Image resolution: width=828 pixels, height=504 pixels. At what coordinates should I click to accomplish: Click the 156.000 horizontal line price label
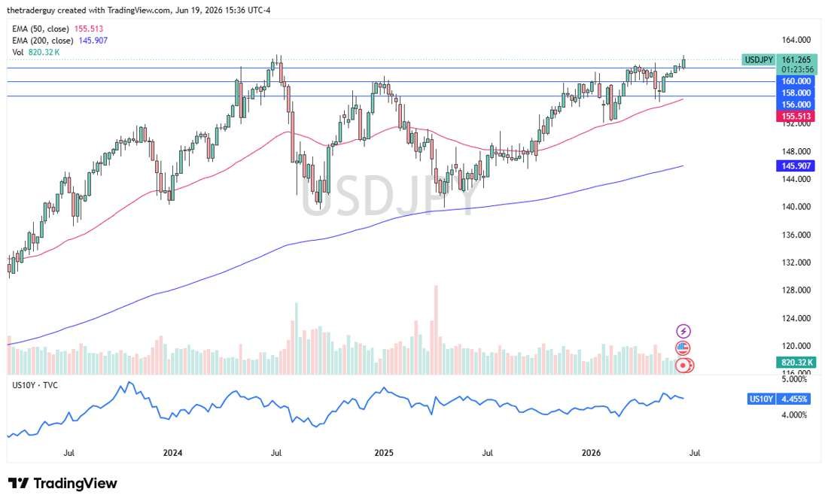(796, 105)
